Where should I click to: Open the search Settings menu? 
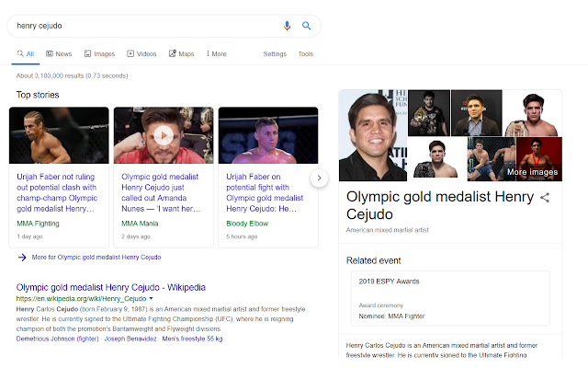click(275, 54)
